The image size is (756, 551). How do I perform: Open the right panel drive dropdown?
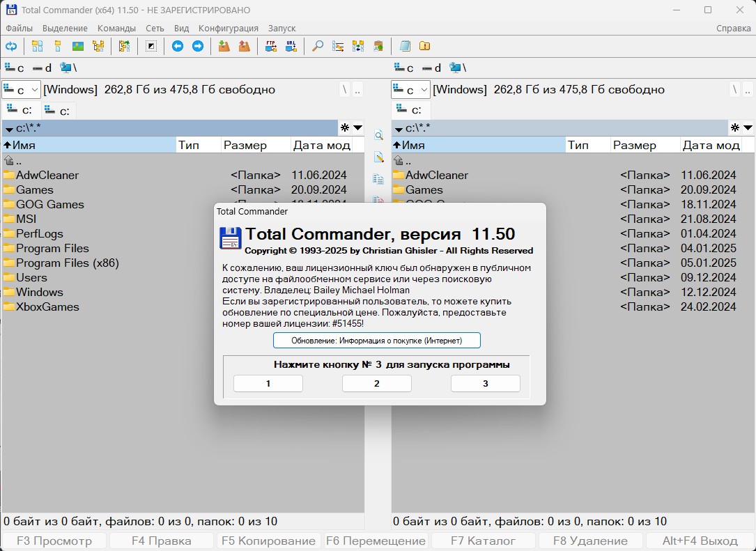pyautogui.click(x=410, y=90)
